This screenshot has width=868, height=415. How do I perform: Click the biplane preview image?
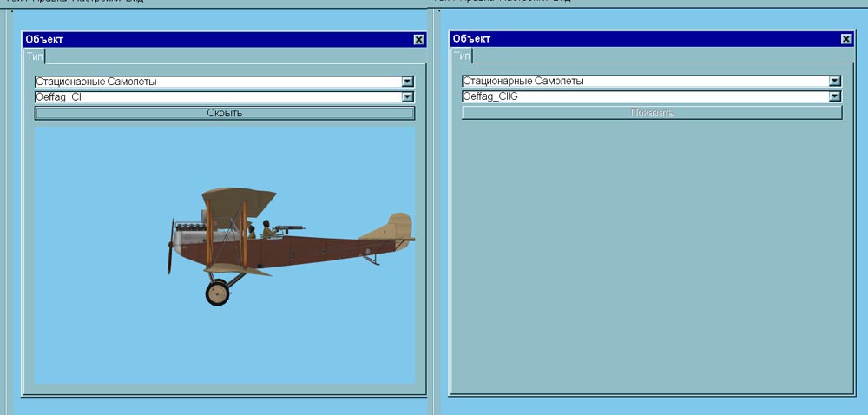point(224,254)
